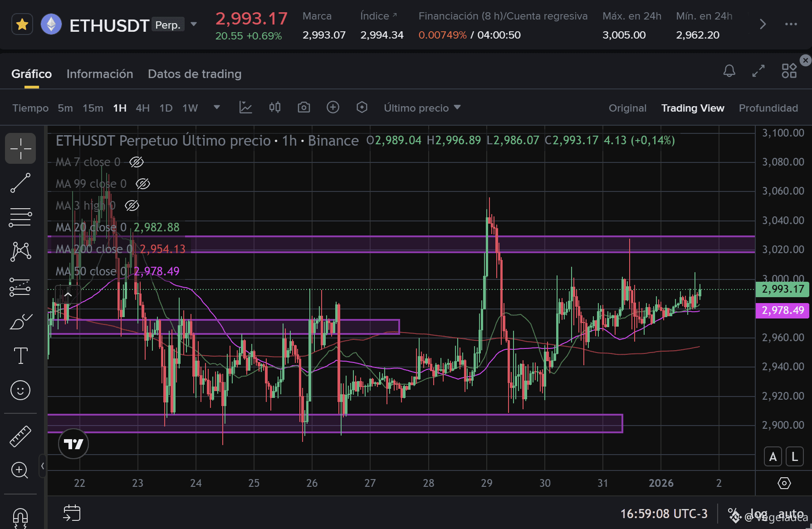Switch to the Gráfico tab
Image resolution: width=812 pixels, height=529 pixels.
(x=32, y=74)
